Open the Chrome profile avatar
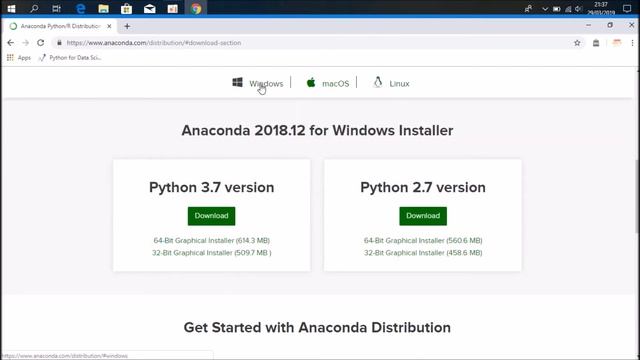The width and height of the screenshot is (640, 360). [x=617, y=42]
